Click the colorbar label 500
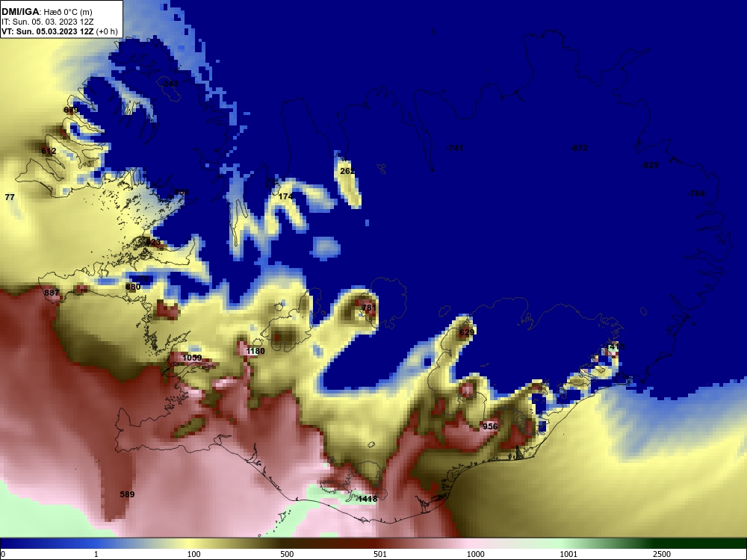Screen dimensions: 747x560 287,554
